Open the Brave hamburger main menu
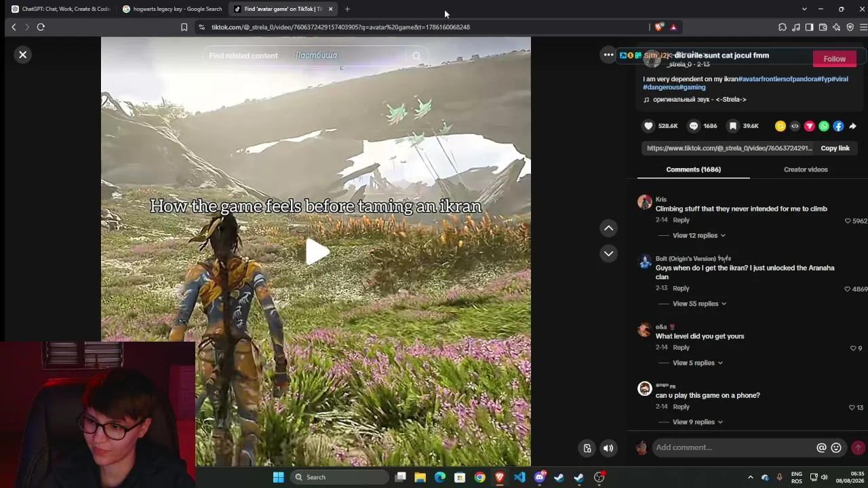This screenshot has height=488, width=868. 863,27
